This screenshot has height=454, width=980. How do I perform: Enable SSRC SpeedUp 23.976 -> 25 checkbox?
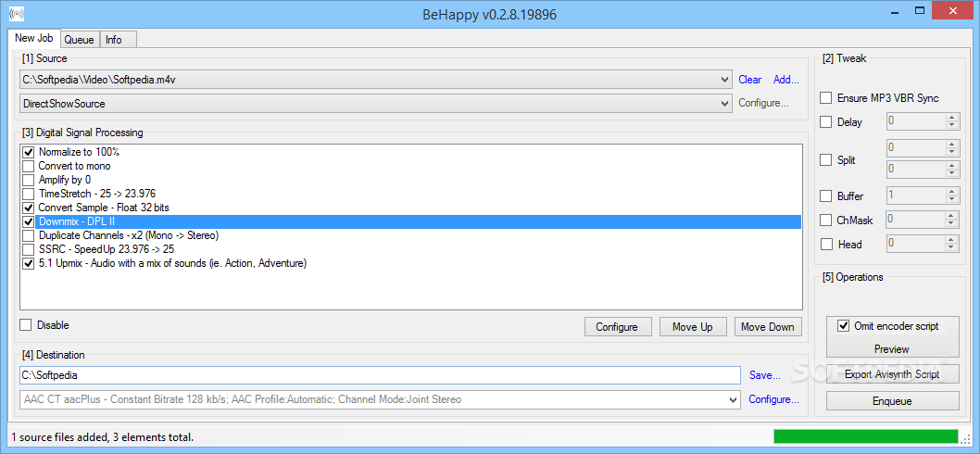(x=28, y=249)
